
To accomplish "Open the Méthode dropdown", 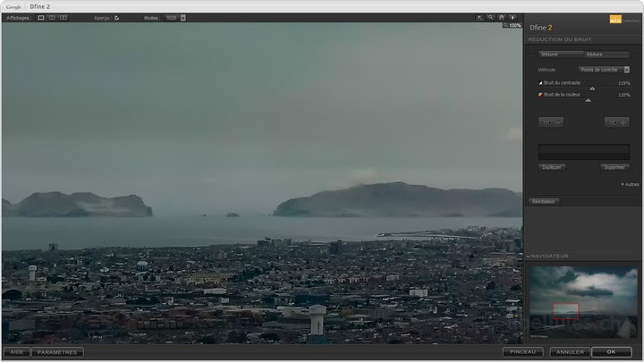I will pos(604,70).
